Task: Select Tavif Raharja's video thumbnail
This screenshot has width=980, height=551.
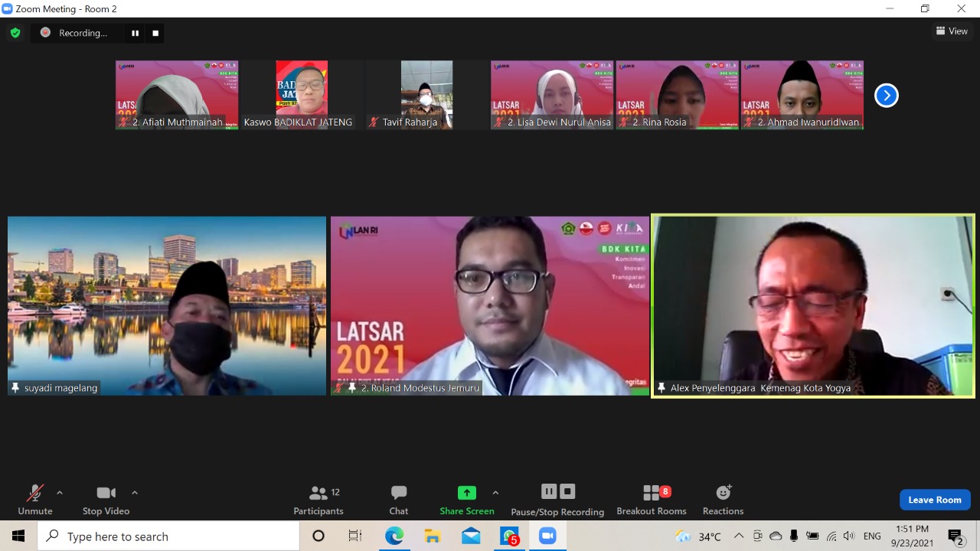Action: coord(426,95)
